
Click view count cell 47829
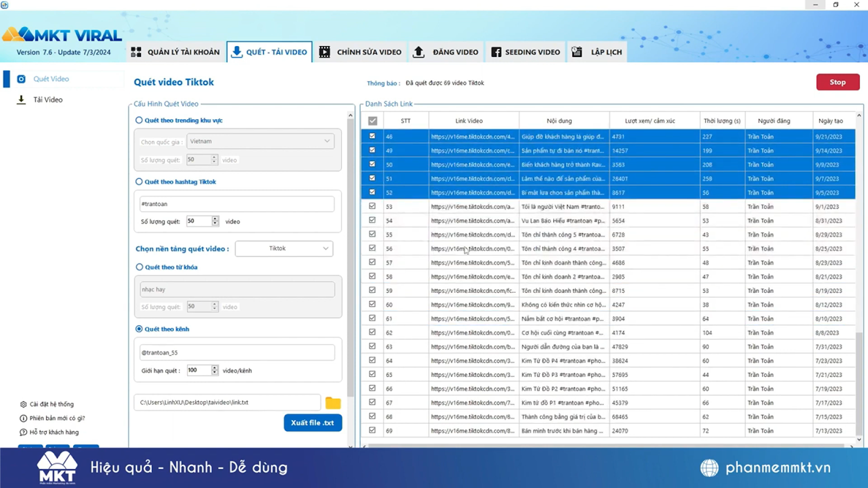click(x=654, y=346)
